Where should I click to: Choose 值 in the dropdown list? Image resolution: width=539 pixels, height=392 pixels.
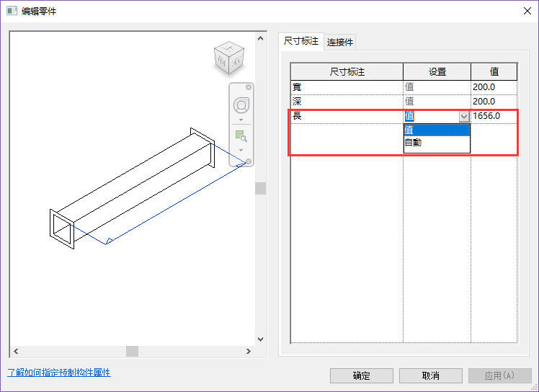pyautogui.click(x=437, y=130)
